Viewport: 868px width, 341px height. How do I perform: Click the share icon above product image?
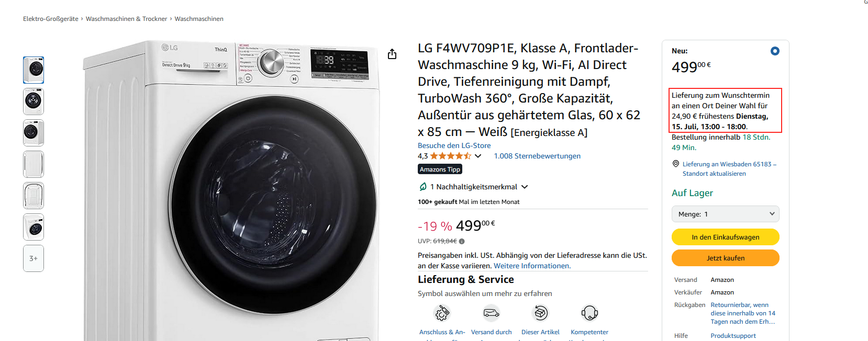coord(392,54)
